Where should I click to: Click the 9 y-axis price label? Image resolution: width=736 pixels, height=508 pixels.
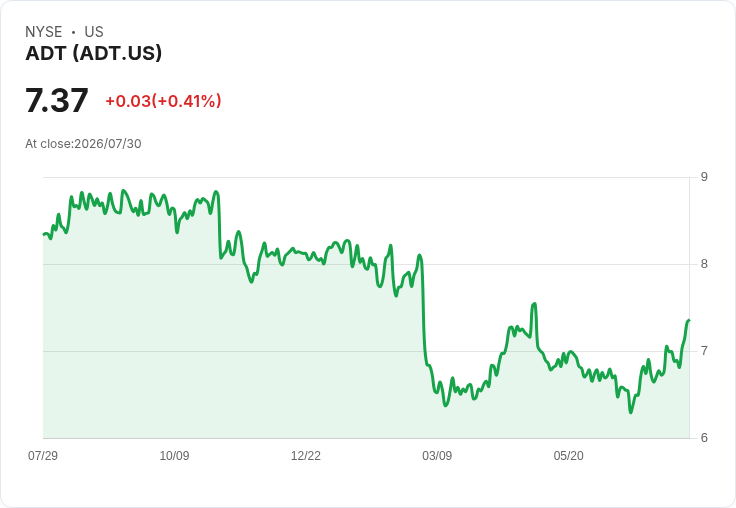[x=704, y=177]
